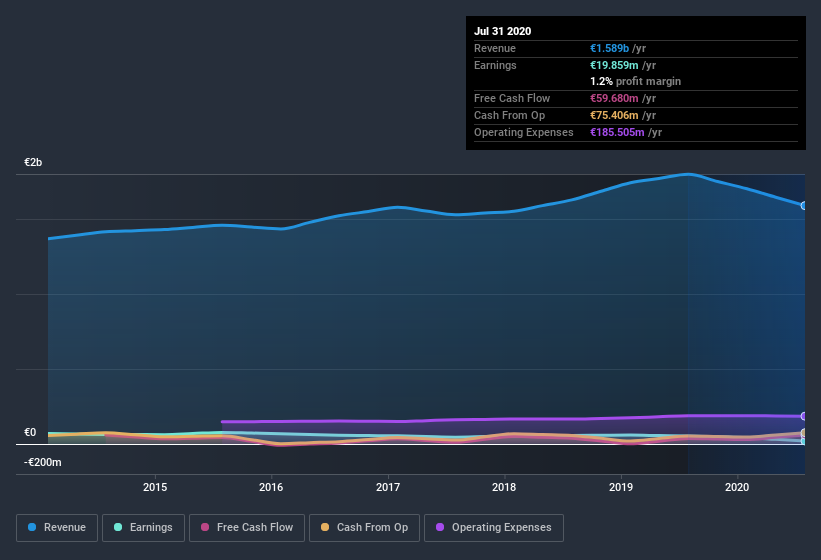Click the 2018 x-axis label
This screenshot has height=560, width=821.
(x=504, y=487)
